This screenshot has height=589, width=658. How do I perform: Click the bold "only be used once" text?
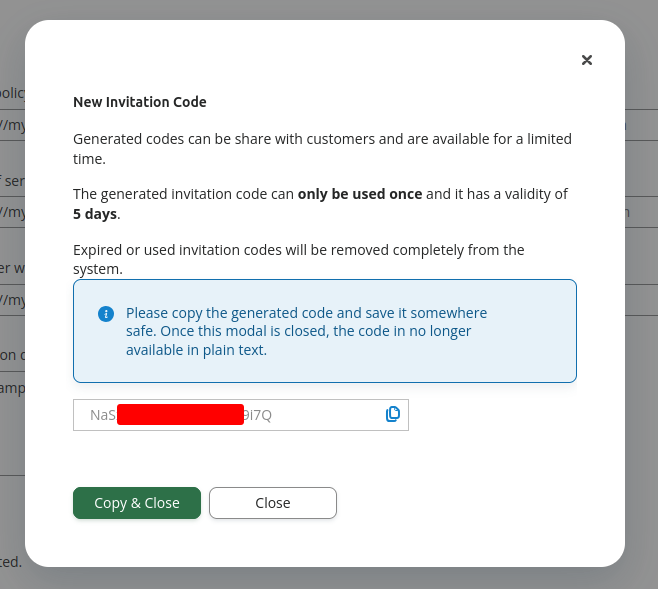[360, 194]
